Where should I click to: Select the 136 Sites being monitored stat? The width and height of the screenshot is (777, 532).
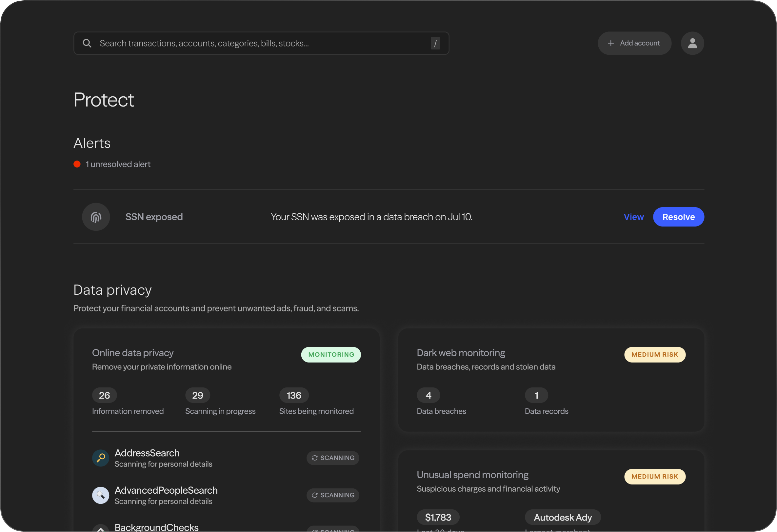click(293, 395)
